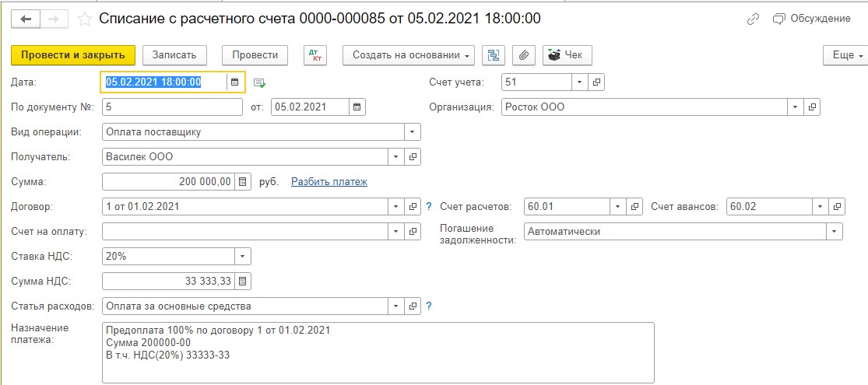Expand the Счет авансов dropdown

tap(821, 206)
